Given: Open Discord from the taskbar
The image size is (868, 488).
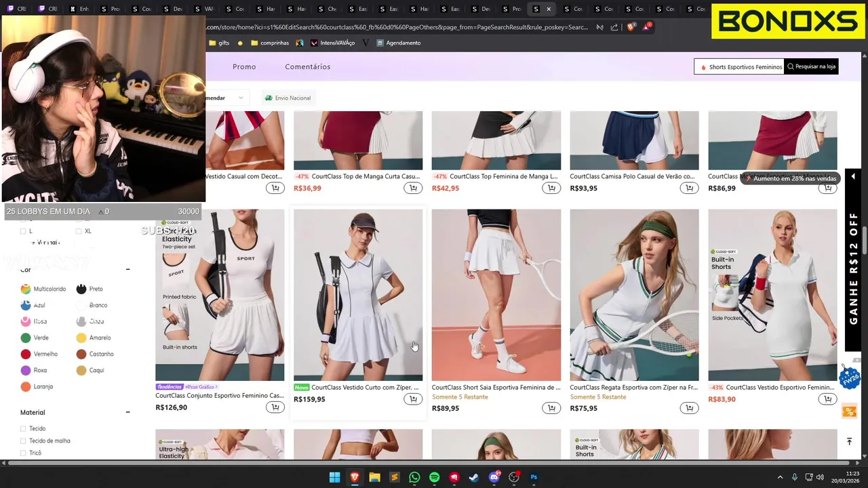Looking at the screenshot, I should tap(494, 477).
